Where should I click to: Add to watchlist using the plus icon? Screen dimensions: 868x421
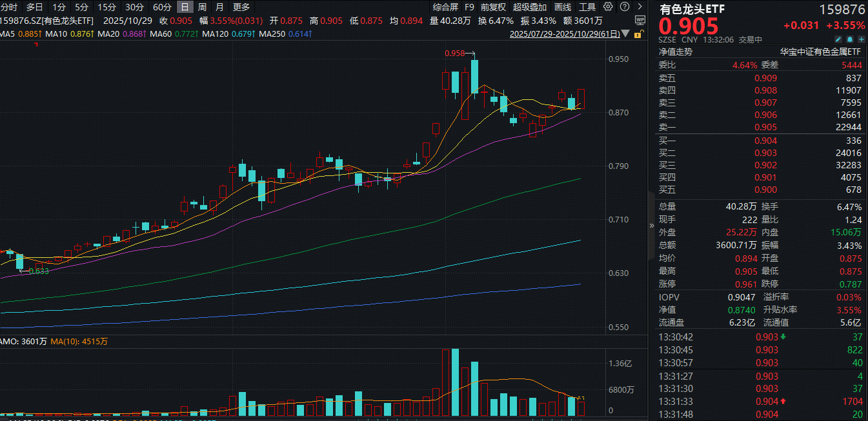(860, 39)
